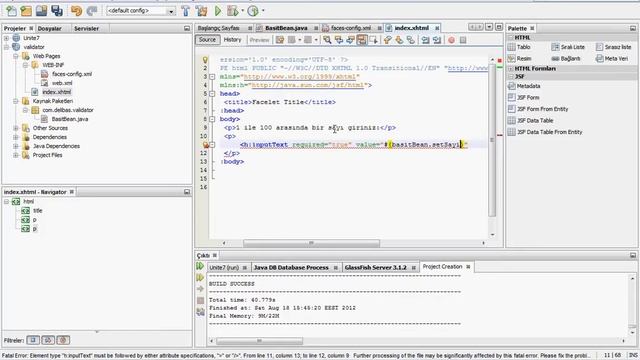
Task: Click the Bağlantı palette item
Action: (566, 58)
